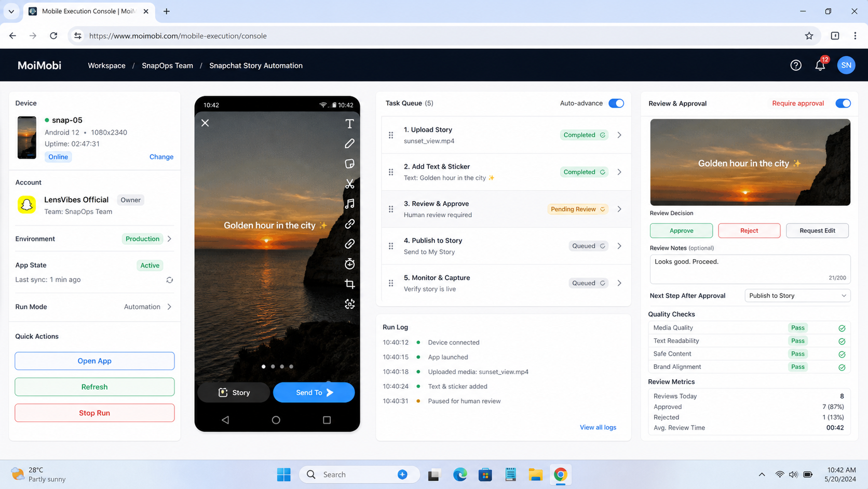Screen dimensions: 868x489
Task: Attach a link with the chain icon
Action: click(349, 224)
